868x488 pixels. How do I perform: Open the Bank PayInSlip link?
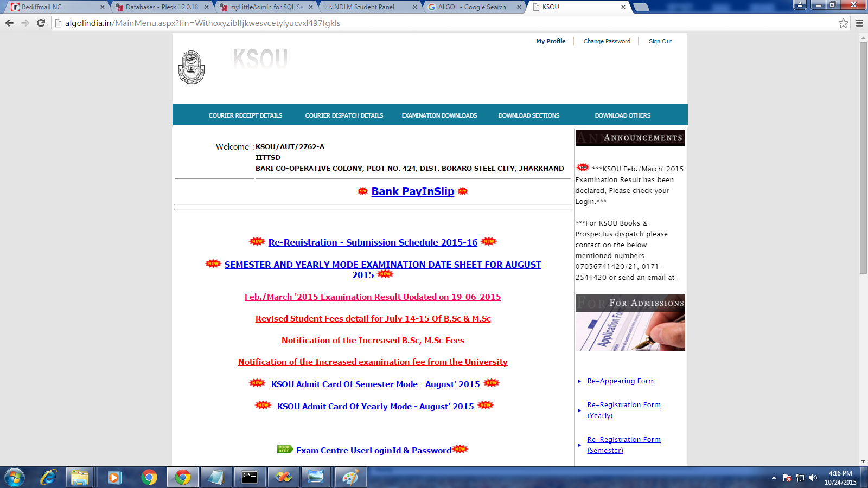coord(412,191)
